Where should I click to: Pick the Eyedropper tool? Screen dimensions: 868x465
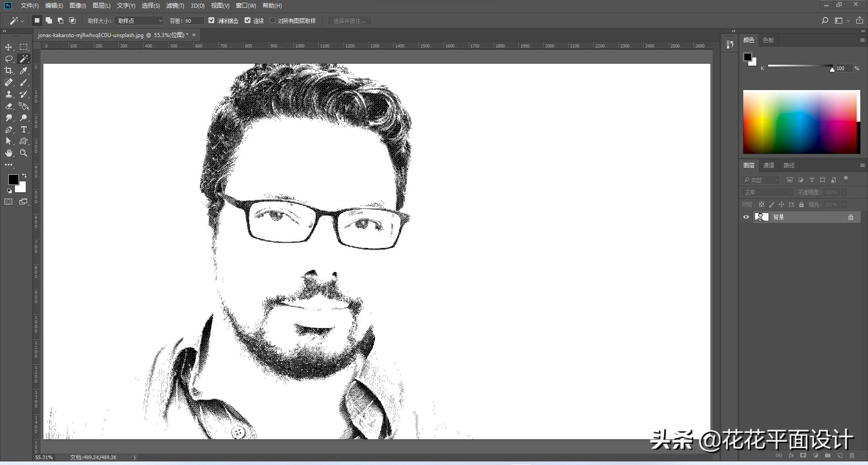point(24,71)
